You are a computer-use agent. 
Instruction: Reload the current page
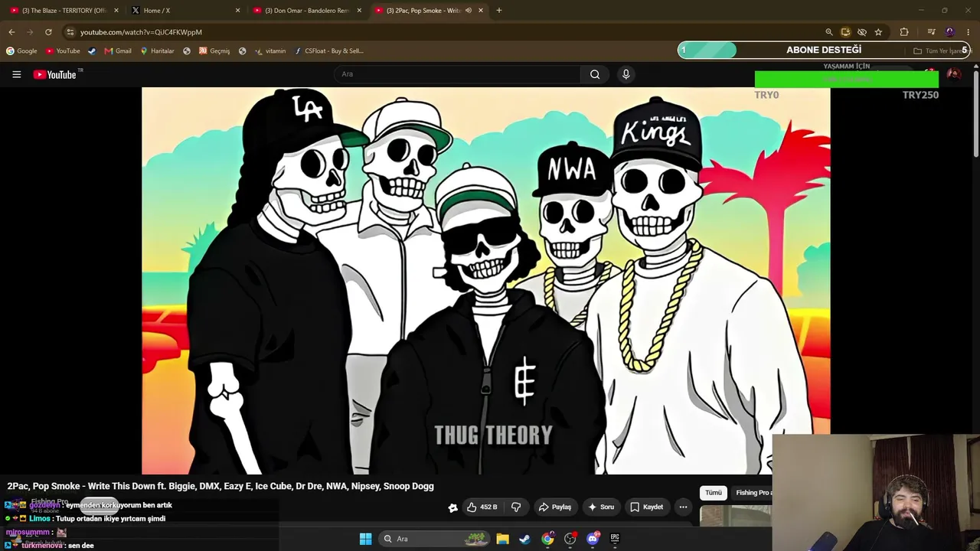[48, 32]
